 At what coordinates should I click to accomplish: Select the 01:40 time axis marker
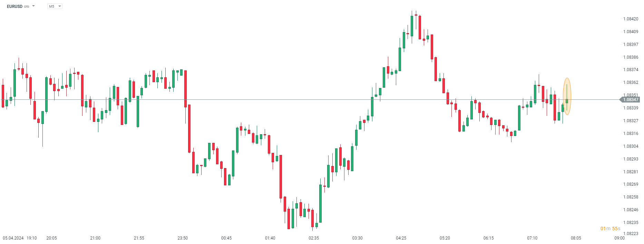point(270,238)
